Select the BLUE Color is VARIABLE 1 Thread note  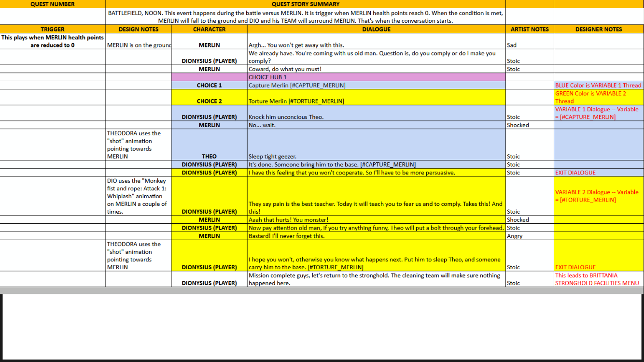[x=599, y=85]
